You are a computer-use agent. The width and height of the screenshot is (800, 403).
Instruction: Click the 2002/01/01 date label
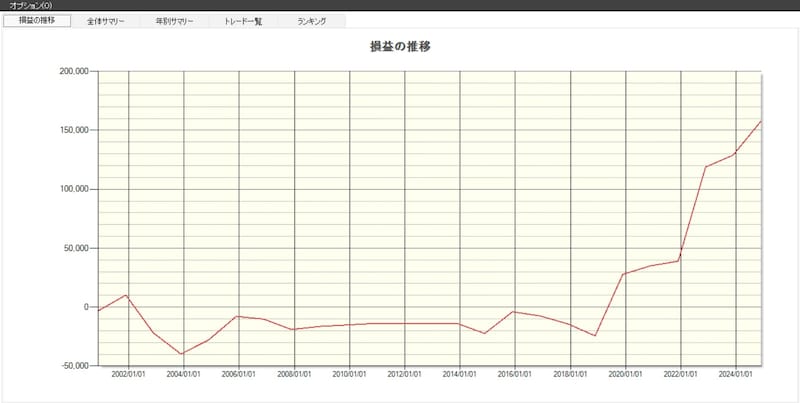129,373
